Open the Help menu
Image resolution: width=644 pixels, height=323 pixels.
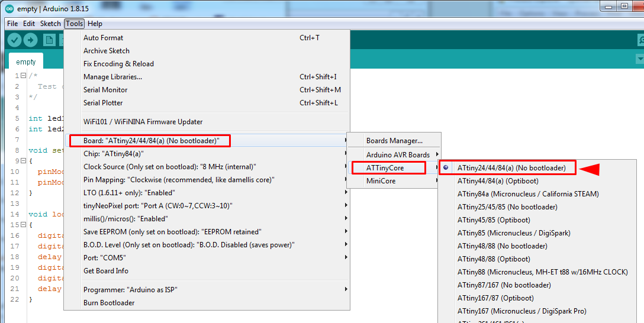95,24
